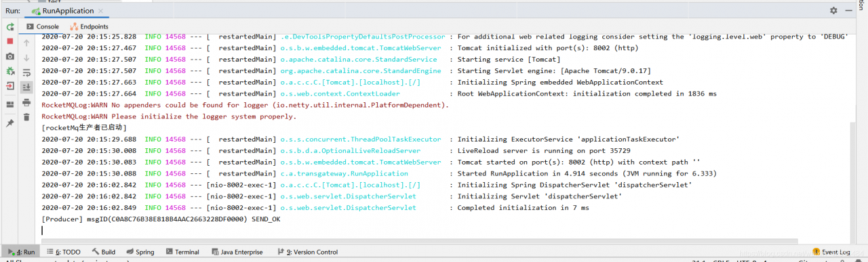This screenshot has height=262, width=868.
Task: Toggle soft-wrap for console output
Action: coord(26,72)
